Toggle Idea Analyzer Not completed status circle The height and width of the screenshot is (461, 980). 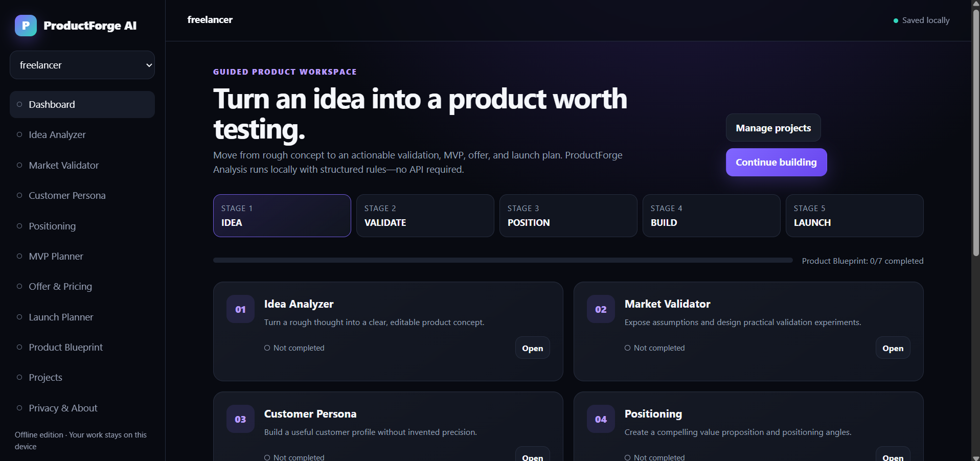[x=267, y=348]
